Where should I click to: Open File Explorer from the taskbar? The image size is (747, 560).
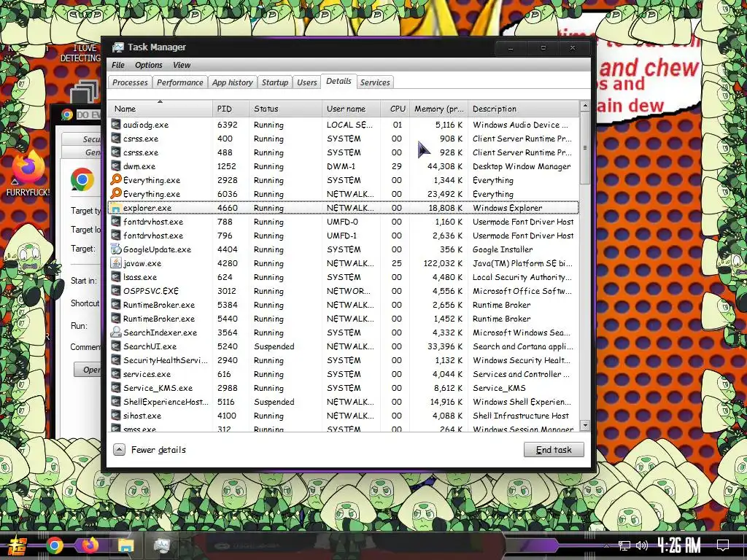tap(125, 546)
